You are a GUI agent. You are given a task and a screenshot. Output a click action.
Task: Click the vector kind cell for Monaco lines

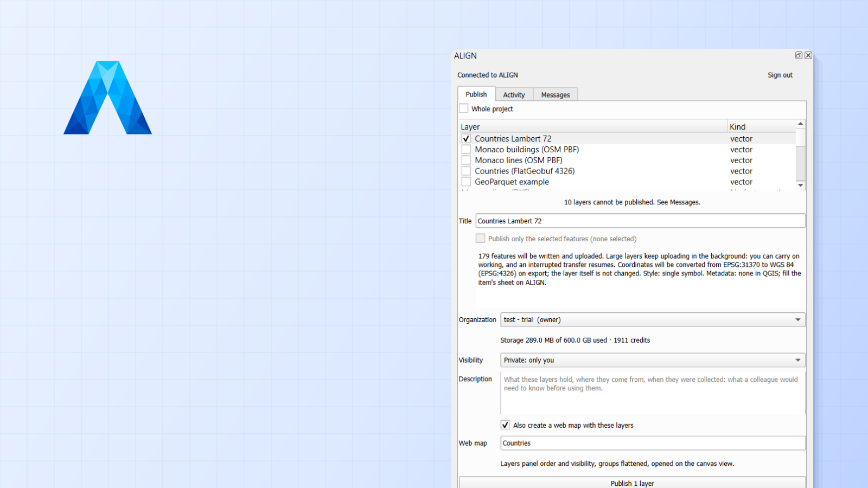[x=741, y=160]
